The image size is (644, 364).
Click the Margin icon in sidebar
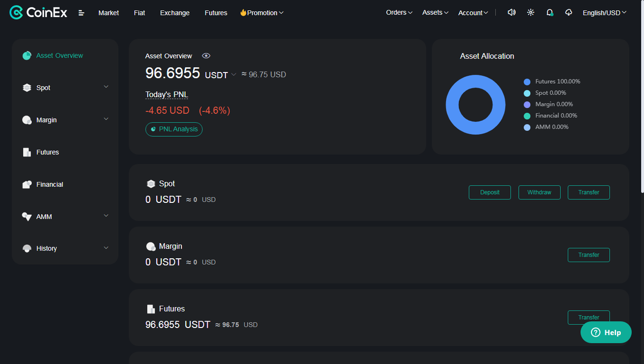(x=27, y=120)
